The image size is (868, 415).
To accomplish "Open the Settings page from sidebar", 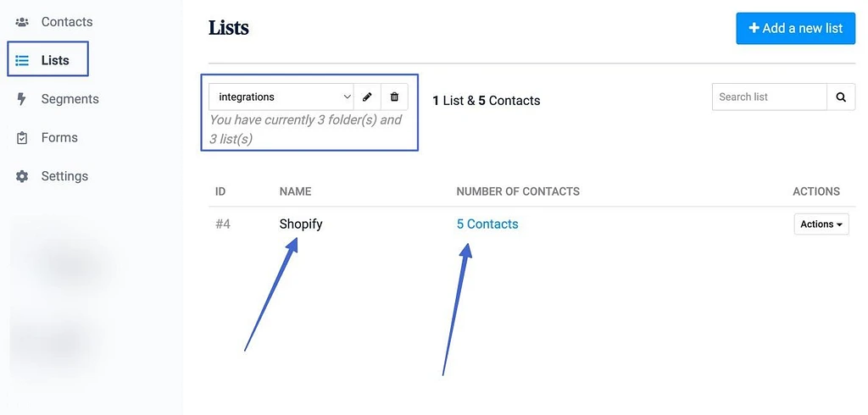I will pyautogui.click(x=64, y=176).
